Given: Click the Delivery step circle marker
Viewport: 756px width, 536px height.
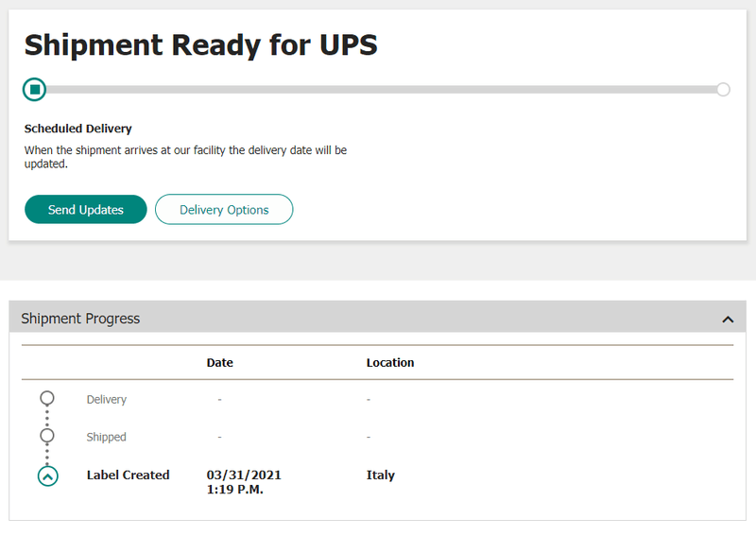Looking at the screenshot, I should pyautogui.click(x=47, y=399).
